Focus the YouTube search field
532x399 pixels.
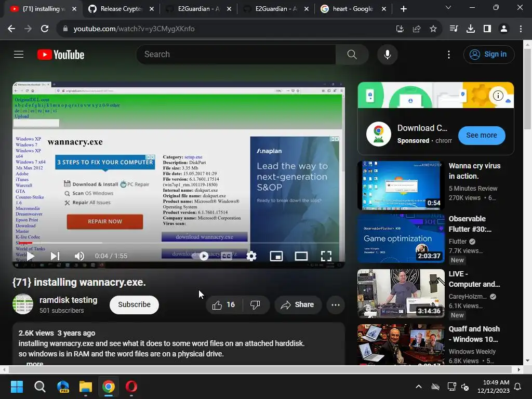coord(236,54)
